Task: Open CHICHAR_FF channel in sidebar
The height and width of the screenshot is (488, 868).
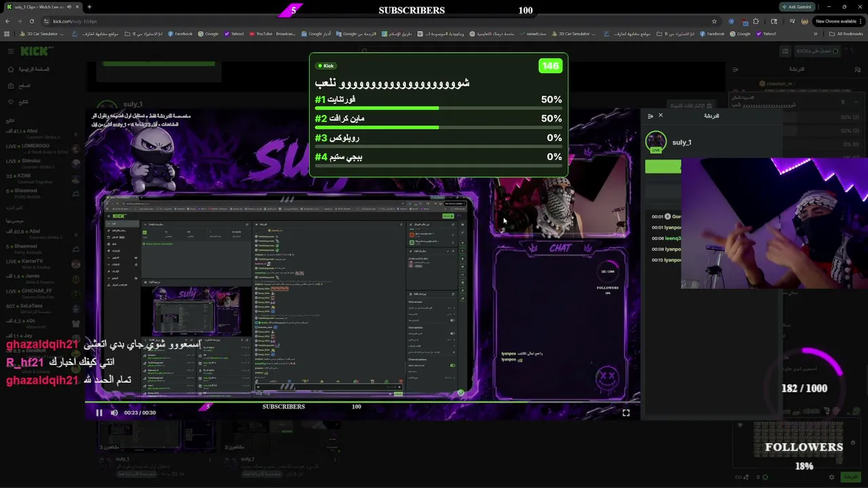Action: click(41, 293)
